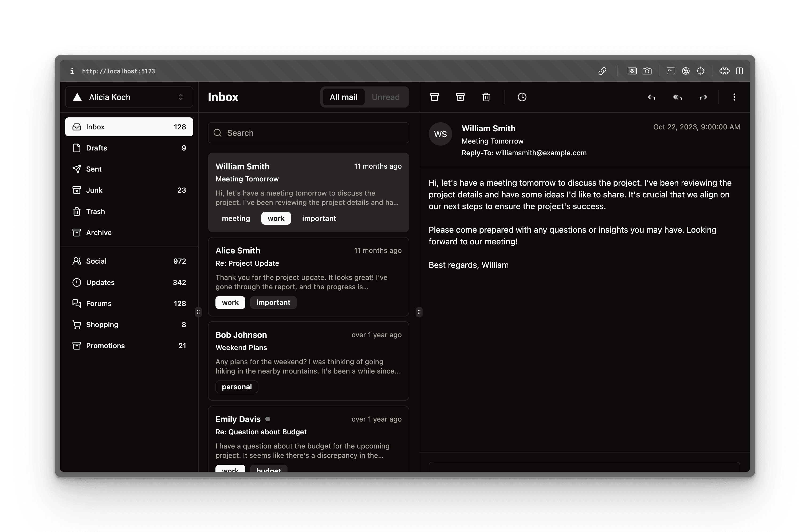Click the Reply all icon
Viewport: 810px width, 532px height.
pos(677,97)
